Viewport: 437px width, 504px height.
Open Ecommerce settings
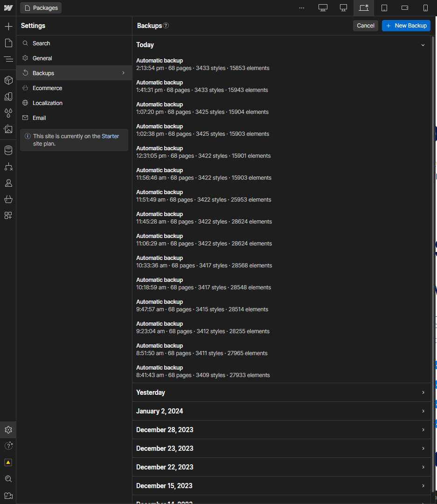pos(74,88)
